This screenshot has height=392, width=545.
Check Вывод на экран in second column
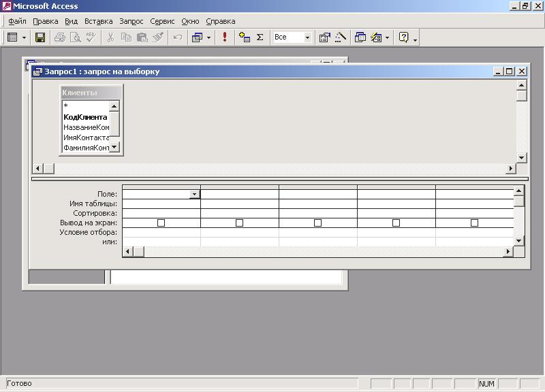240,223
